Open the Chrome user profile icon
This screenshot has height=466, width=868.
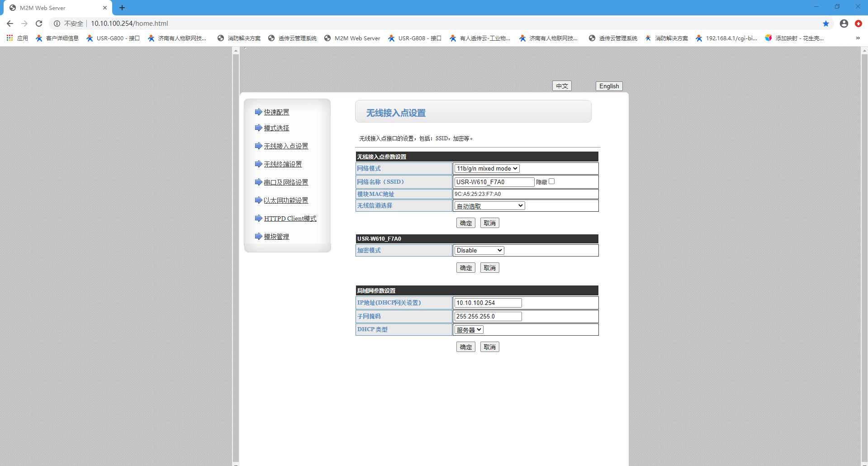click(844, 24)
